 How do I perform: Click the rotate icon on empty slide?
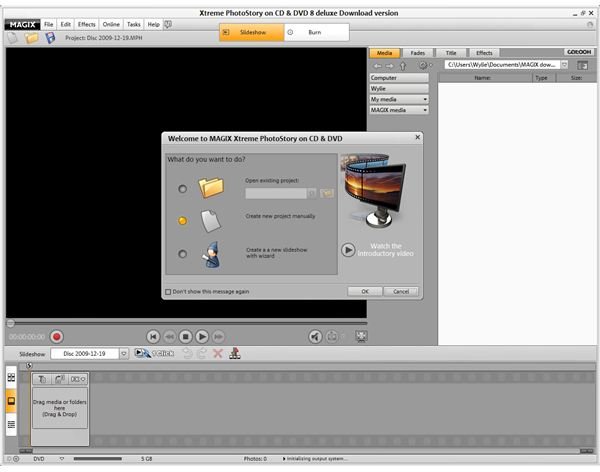coord(60,379)
